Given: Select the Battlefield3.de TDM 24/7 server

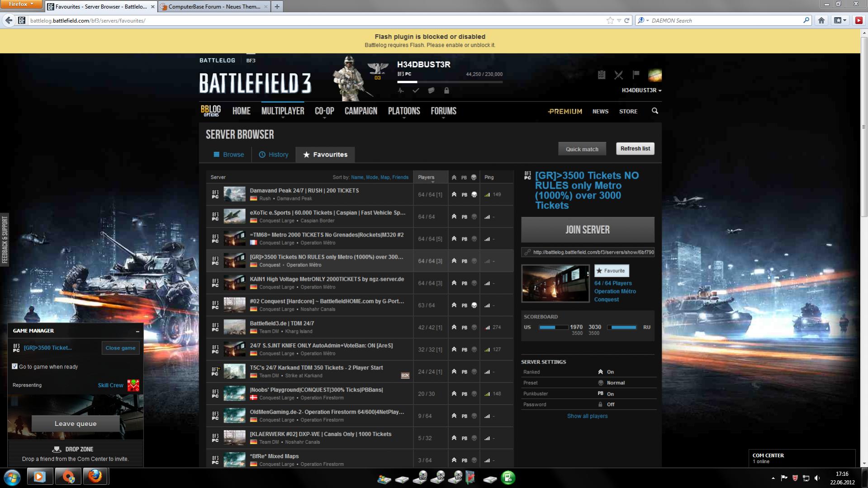Looking at the screenshot, I should 360,327.
